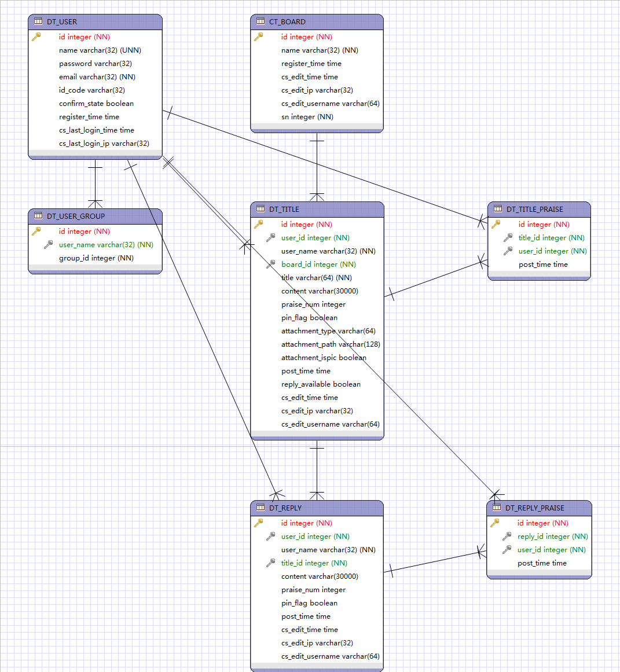Click 'title varchar(64) (NN)' in DT_TITLE

[x=317, y=278]
